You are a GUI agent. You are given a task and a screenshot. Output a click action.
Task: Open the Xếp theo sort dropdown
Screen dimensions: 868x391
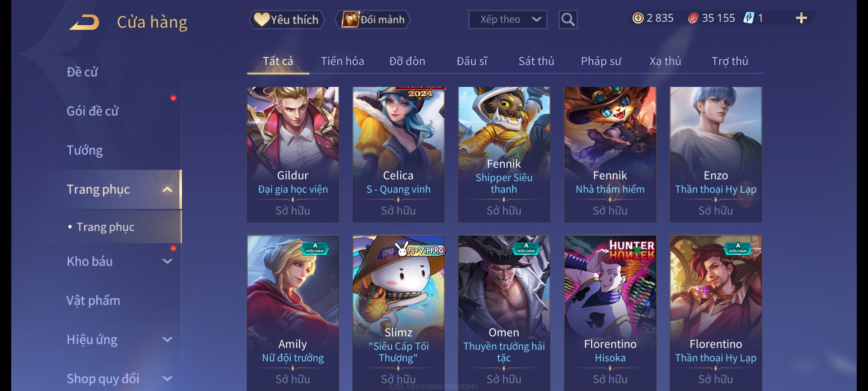[x=507, y=20]
